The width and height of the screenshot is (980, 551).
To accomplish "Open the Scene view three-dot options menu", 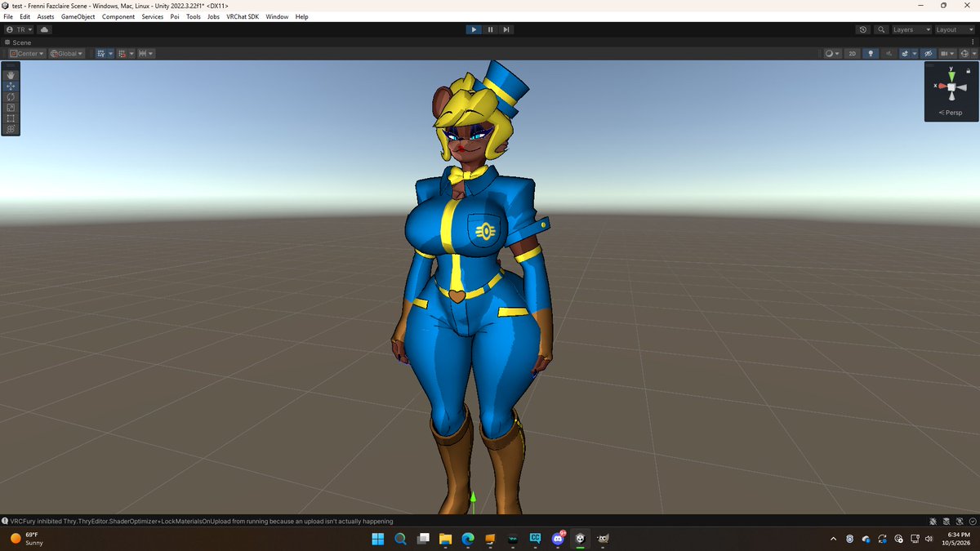I will (973, 42).
